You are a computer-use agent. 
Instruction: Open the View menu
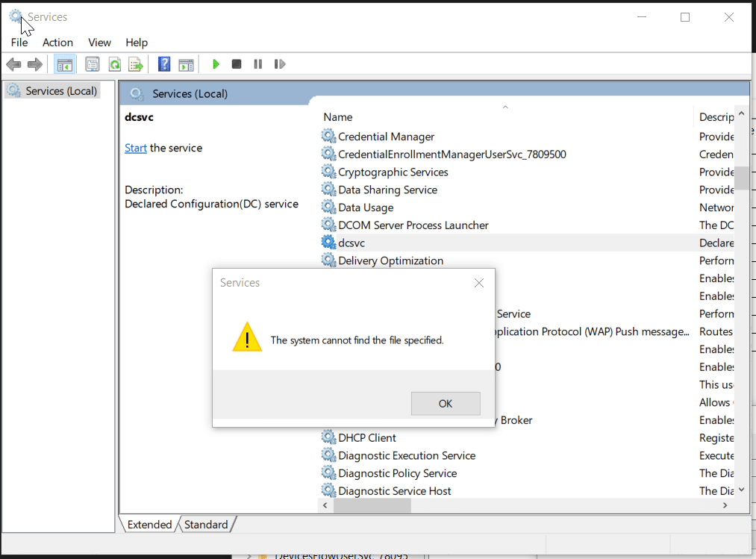[x=99, y=43]
